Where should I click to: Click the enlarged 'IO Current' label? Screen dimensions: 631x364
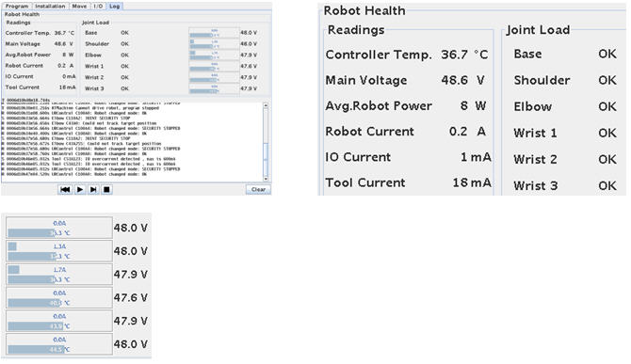coord(358,157)
